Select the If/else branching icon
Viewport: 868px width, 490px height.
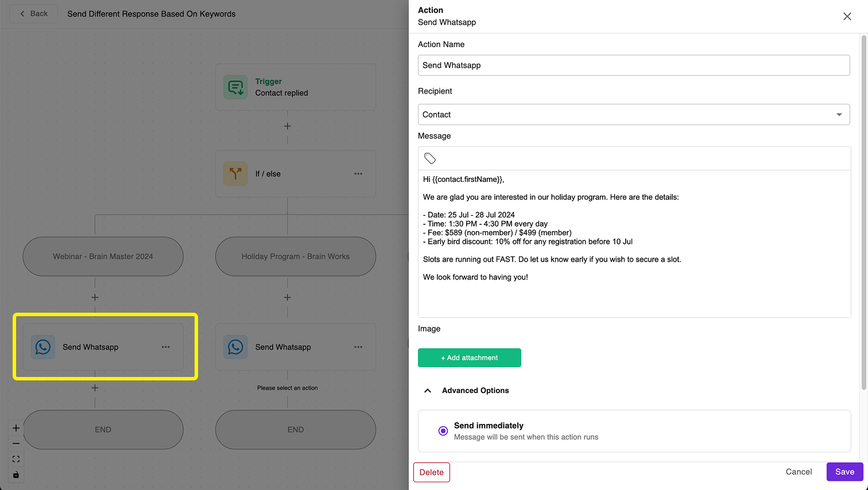[x=235, y=173]
